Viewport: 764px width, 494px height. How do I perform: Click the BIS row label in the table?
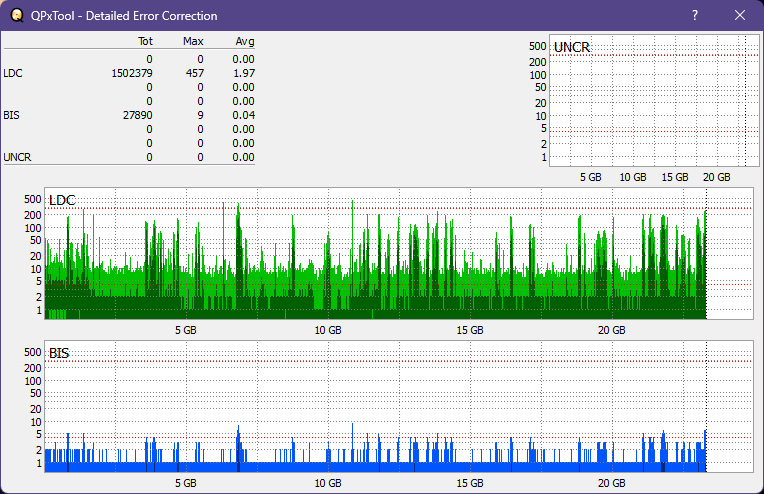tap(11, 115)
